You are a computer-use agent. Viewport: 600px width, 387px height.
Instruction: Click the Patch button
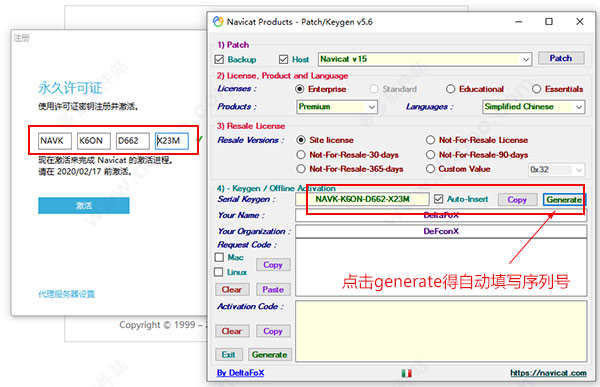(x=561, y=58)
